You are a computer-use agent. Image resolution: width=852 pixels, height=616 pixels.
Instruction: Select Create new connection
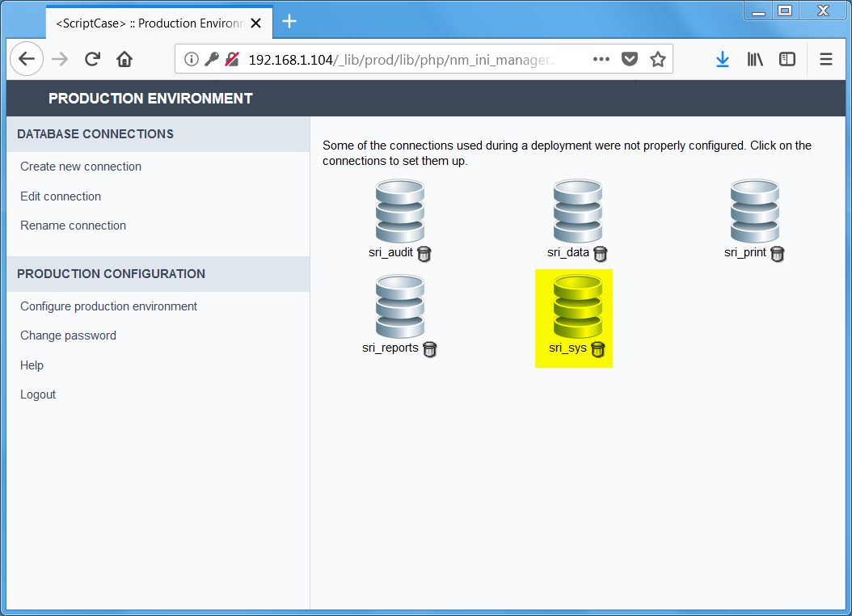pos(80,167)
